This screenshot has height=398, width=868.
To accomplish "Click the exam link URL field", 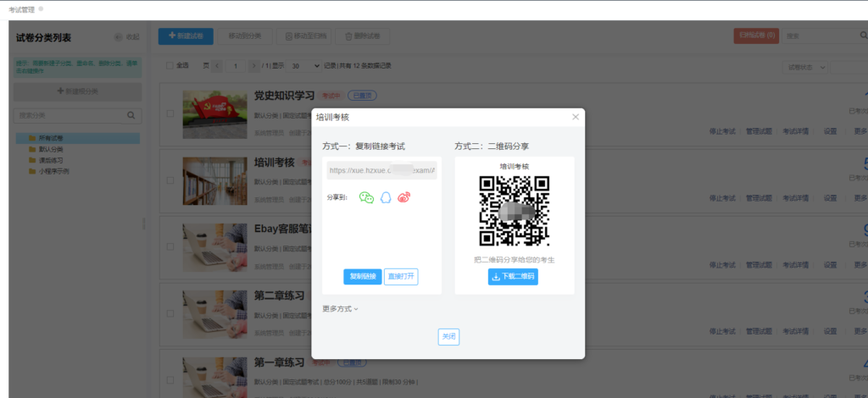I will (381, 170).
